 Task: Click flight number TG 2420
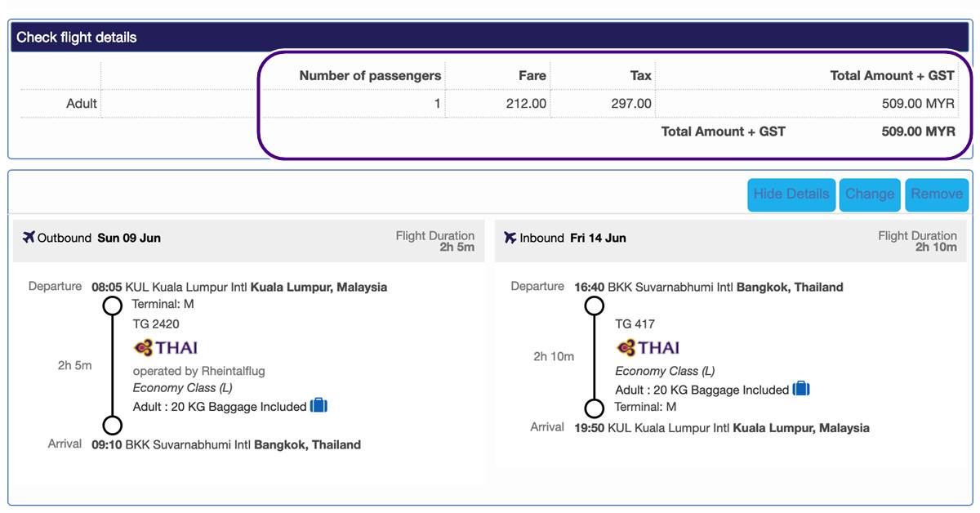[156, 324]
